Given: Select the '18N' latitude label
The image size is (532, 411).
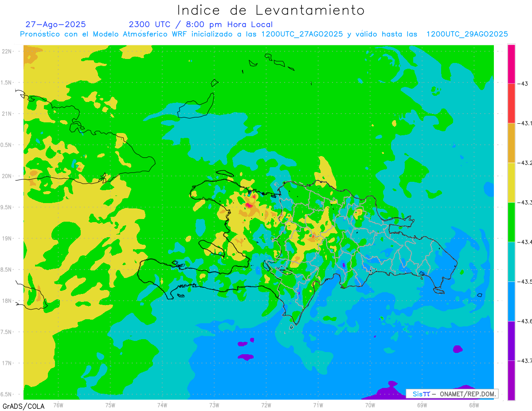Looking at the screenshot, I should [x=7, y=301].
